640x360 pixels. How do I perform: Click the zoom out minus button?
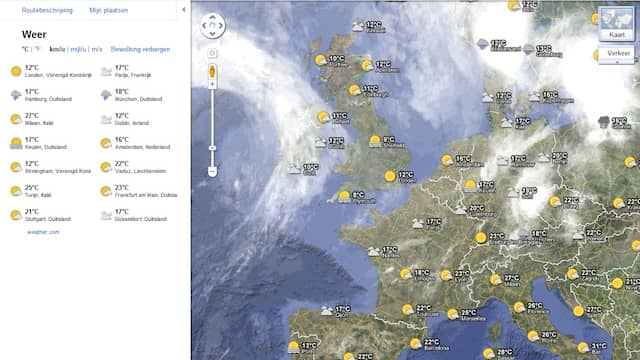click(x=212, y=171)
